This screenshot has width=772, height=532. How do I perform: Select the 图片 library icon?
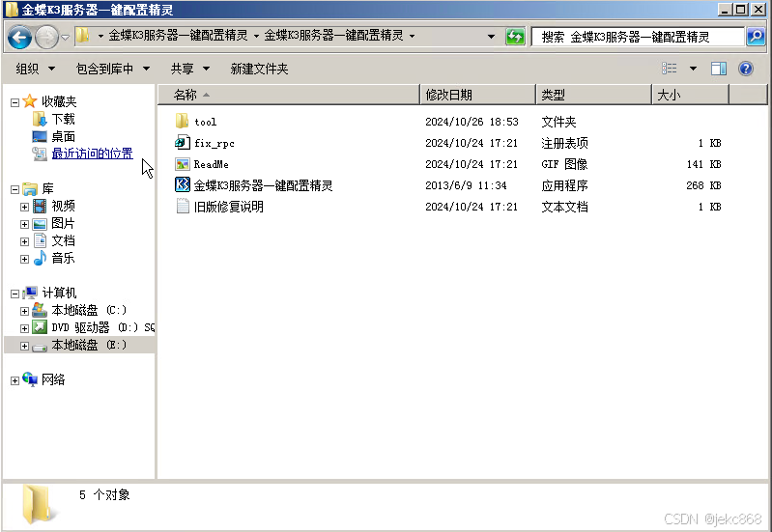coord(40,224)
